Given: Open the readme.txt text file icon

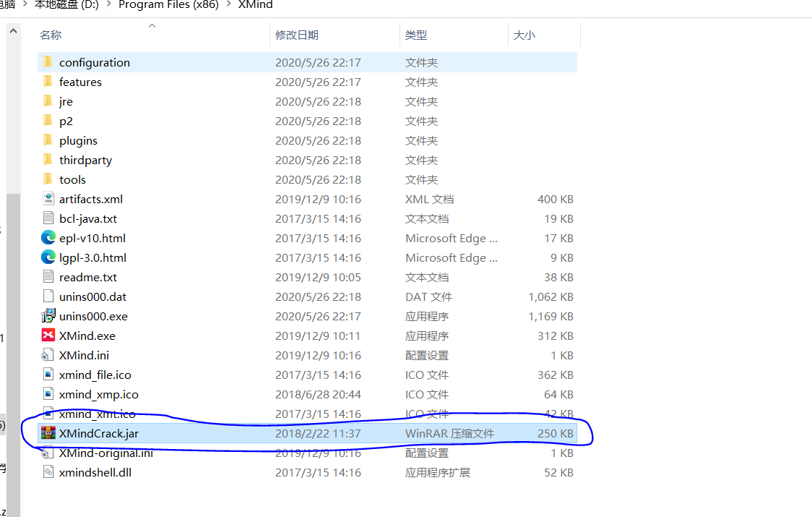Looking at the screenshot, I should click(x=47, y=277).
